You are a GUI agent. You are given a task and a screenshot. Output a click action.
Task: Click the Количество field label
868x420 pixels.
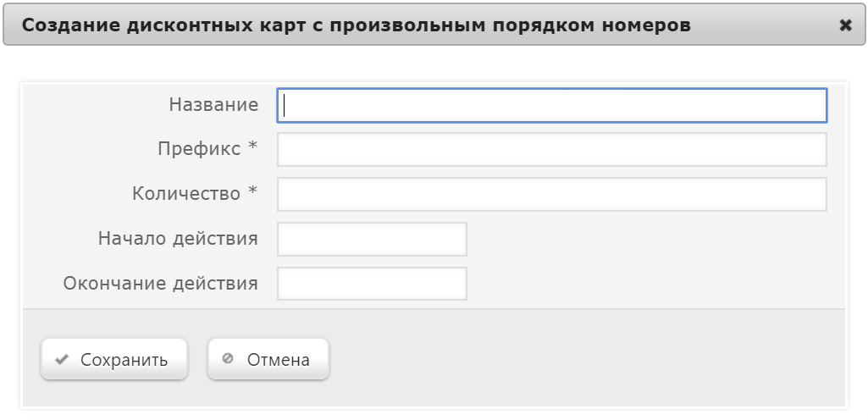tap(186, 194)
